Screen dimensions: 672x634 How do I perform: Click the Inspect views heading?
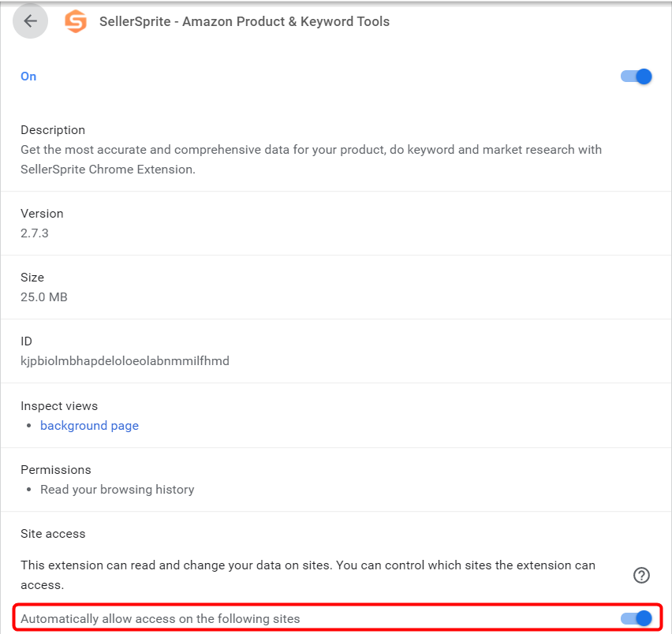pos(59,406)
